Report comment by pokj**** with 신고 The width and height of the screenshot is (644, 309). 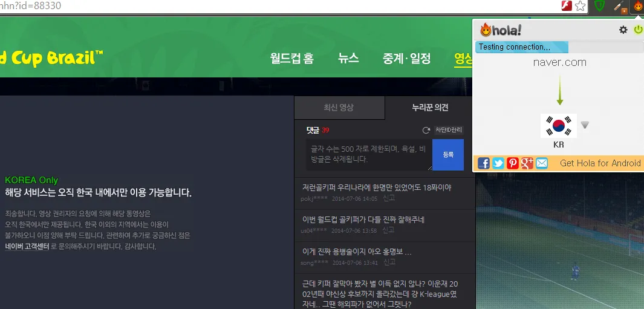[x=389, y=198]
